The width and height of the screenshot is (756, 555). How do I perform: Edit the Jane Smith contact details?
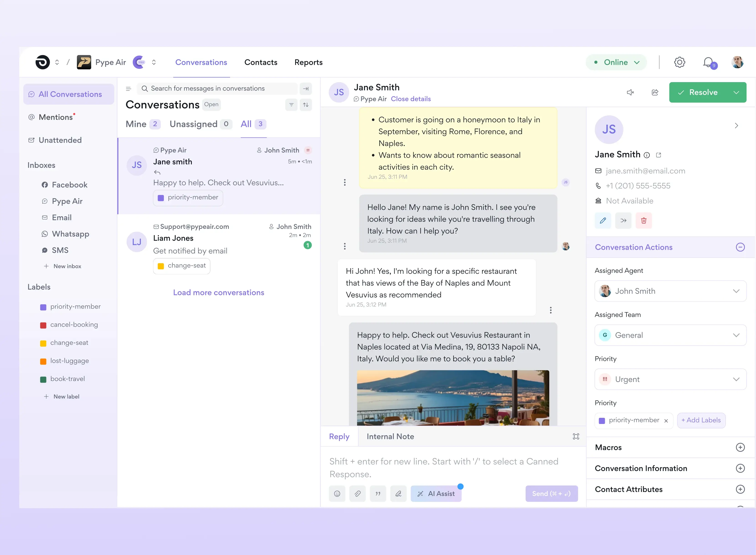[603, 220]
